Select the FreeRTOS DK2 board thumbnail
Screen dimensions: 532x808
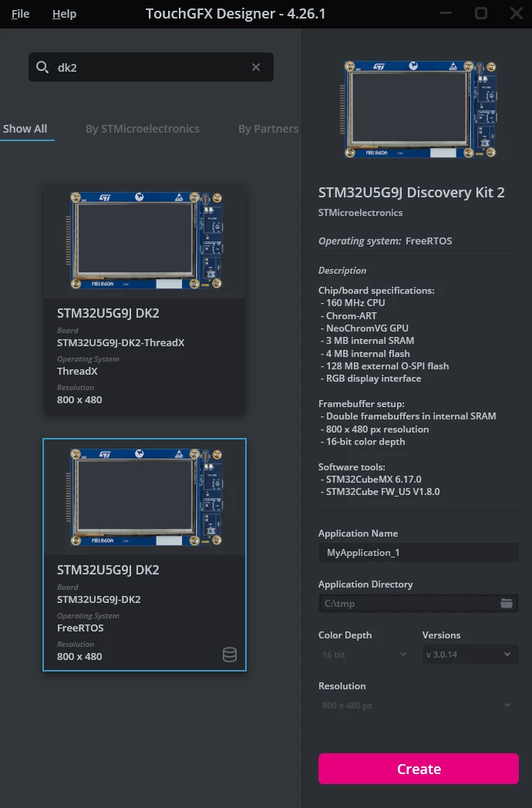pyautogui.click(x=144, y=497)
